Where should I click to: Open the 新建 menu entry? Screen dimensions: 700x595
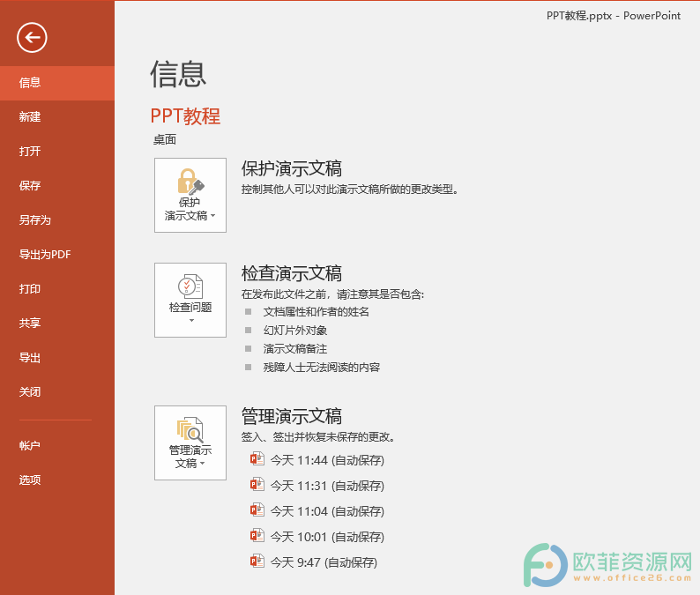tap(57, 117)
